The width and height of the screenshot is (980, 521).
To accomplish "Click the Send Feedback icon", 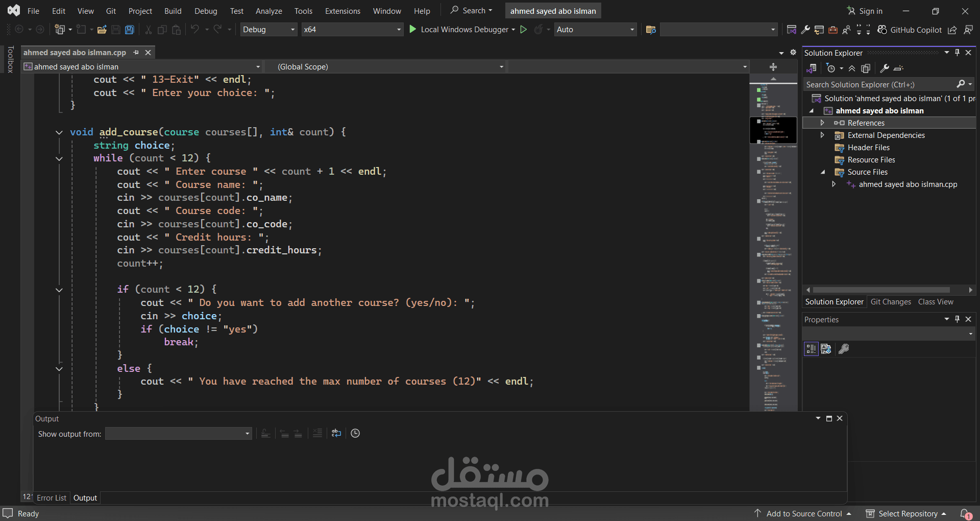I will pyautogui.click(x=968, y=30).
